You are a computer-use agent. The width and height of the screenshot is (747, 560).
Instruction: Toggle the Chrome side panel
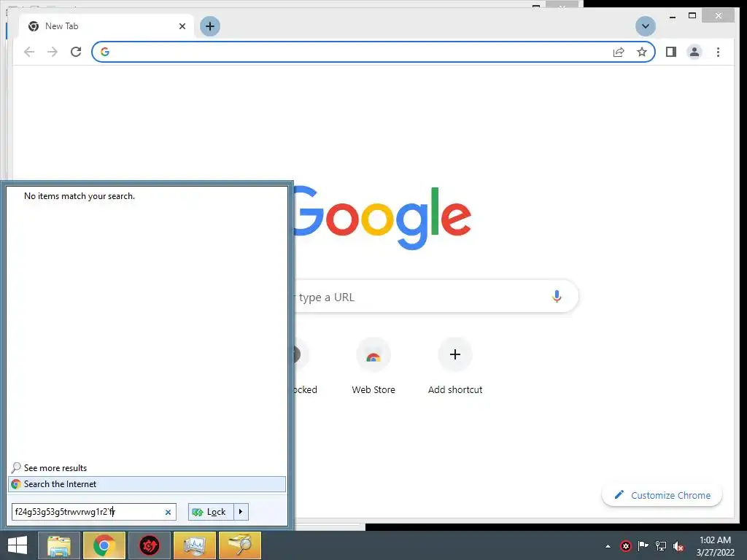click(671, 52)
